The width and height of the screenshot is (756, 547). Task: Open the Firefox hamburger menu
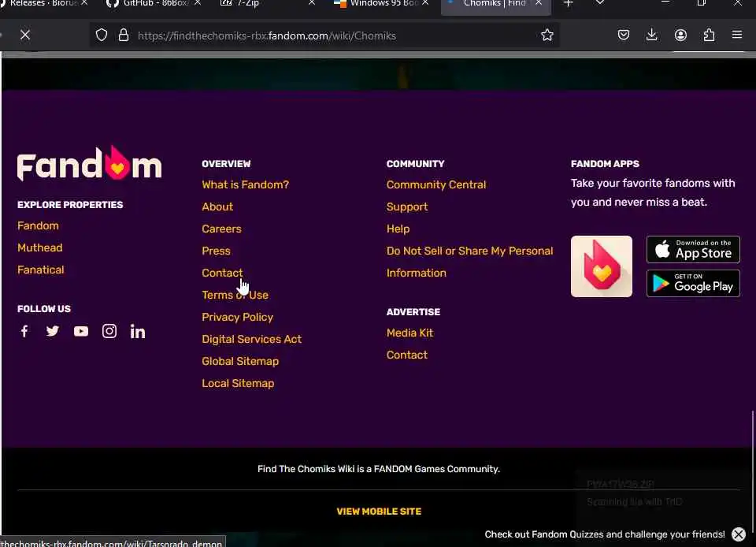[737, 35]
